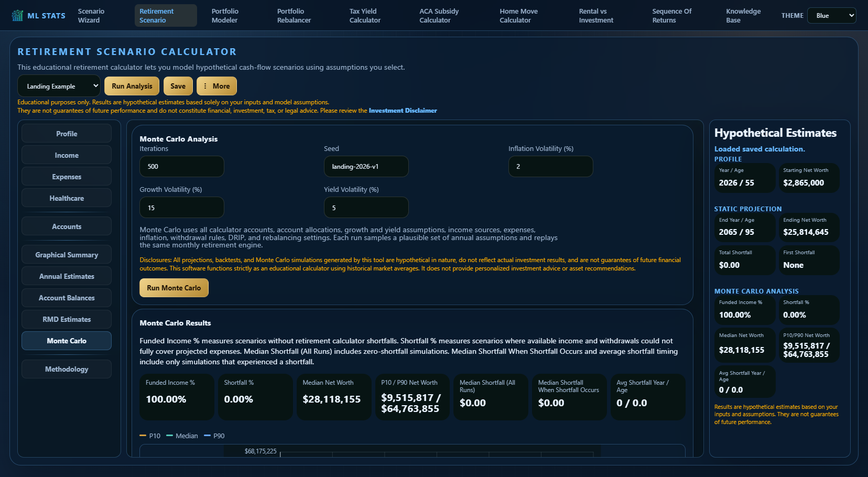The height and width of the screenshot is (477, 868).
Task: Click the P10 chart legend entry
Action: pos(150,436)
